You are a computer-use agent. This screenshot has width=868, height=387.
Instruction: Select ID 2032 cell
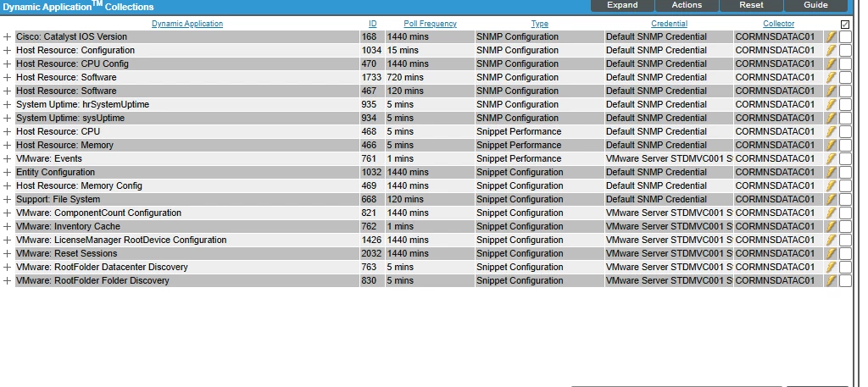pos(371,254)
